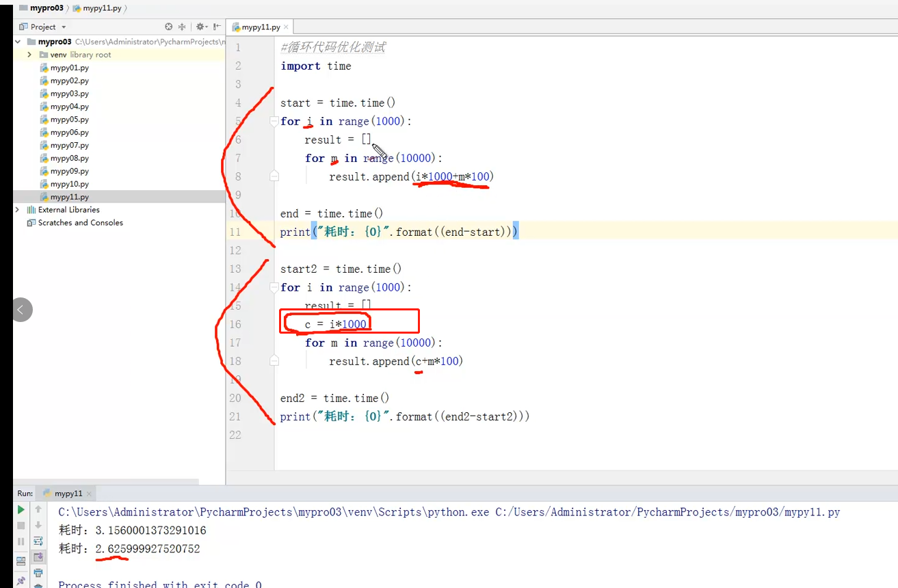Expand External Libraries node
Viewport: 898px width, 588px height.
(x=18, y=210)
